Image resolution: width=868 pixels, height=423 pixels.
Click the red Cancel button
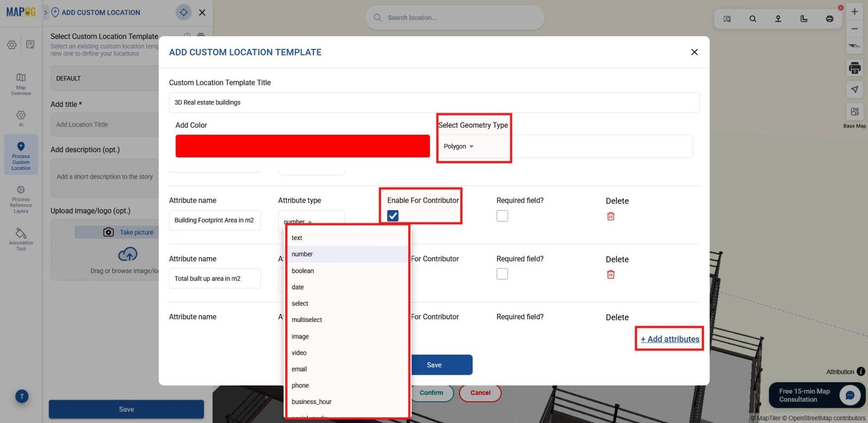(480, 393)
